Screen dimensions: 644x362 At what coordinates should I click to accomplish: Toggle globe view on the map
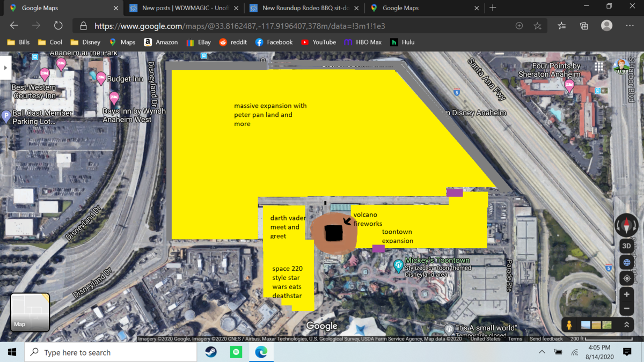pos(626,263)
